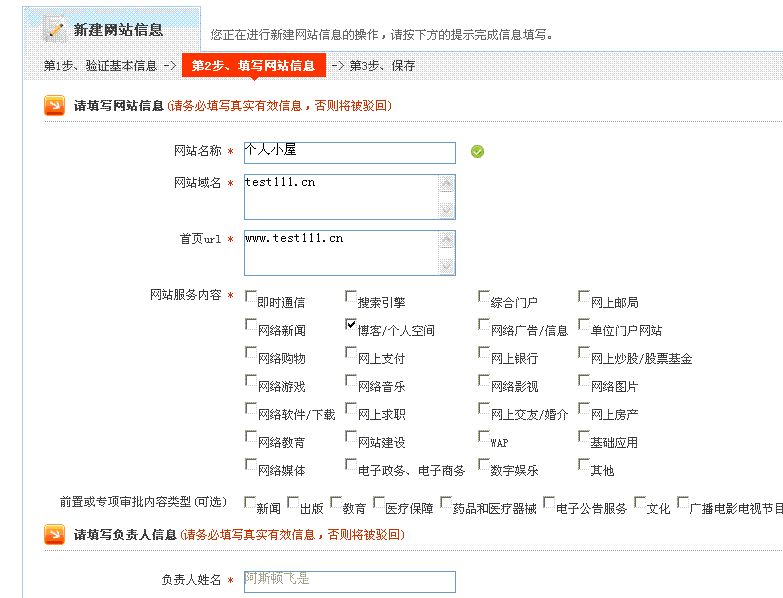
Task: Click into the 网站名称 input field
Action: click(349, 152)
